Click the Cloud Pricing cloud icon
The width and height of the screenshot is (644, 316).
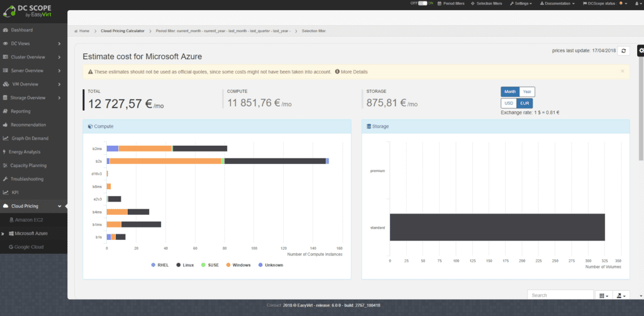[x=6, y=206]
